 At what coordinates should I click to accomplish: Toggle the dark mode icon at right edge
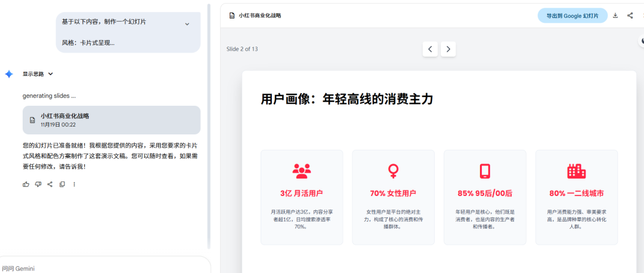click(x=642, y=41)
